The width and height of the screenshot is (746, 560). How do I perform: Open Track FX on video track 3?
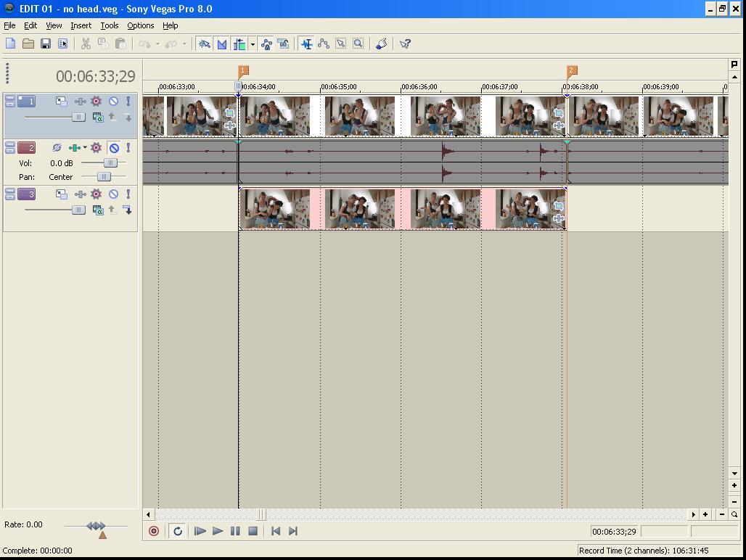[x=96, y=194]
